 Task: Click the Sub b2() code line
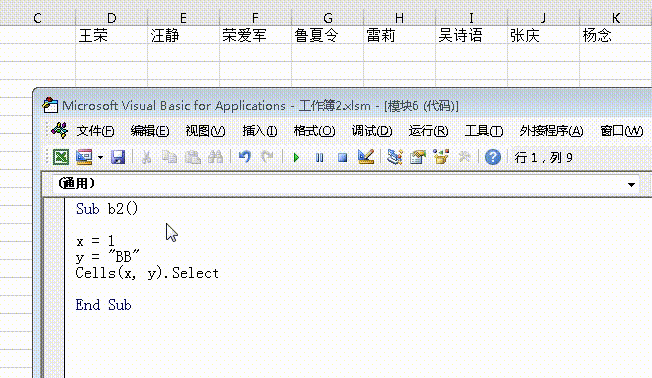106,209
